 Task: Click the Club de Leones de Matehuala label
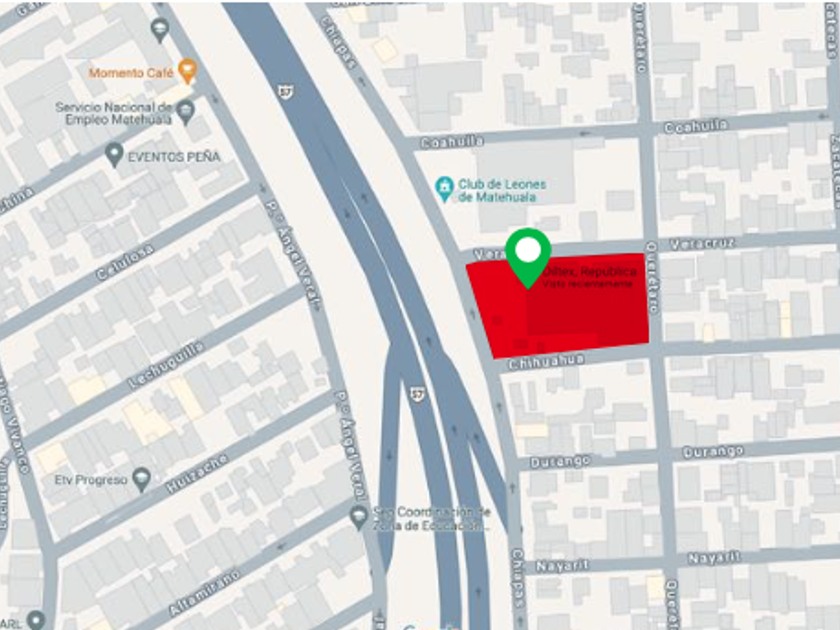[501, 191]
